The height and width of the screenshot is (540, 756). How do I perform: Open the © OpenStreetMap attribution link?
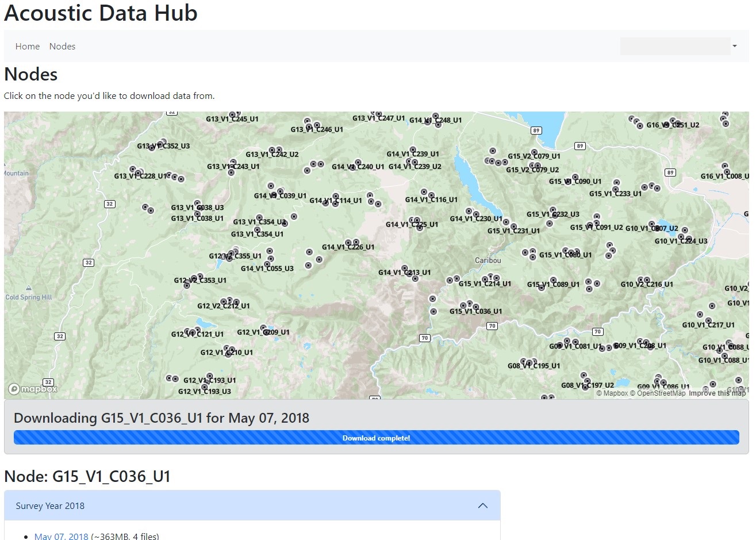(658, 393)
